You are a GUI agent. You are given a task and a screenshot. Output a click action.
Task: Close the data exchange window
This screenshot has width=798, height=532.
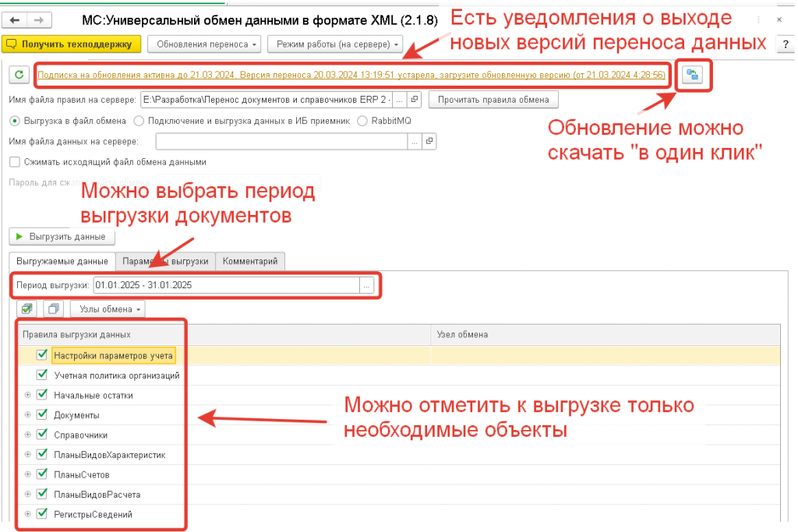779,19
